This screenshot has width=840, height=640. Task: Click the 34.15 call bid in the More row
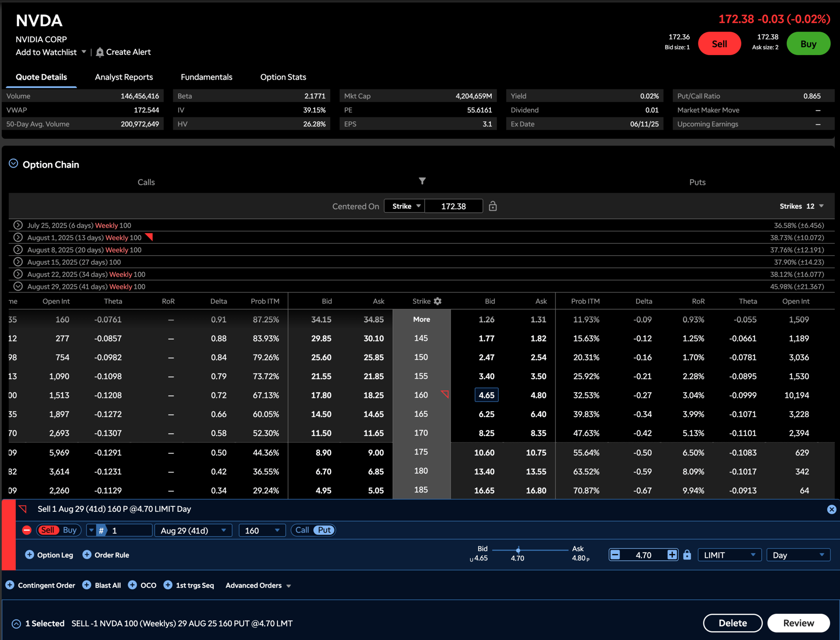[x=321, y=320]
